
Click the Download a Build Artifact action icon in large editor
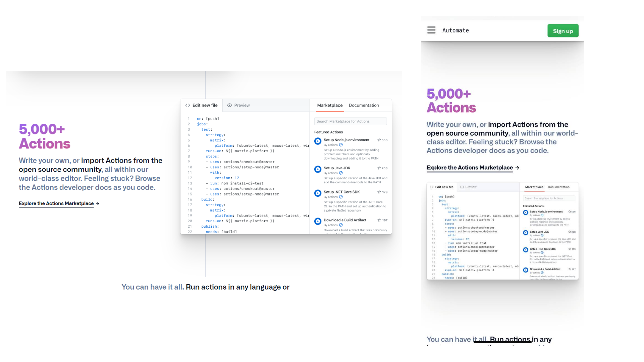(318, 221)
